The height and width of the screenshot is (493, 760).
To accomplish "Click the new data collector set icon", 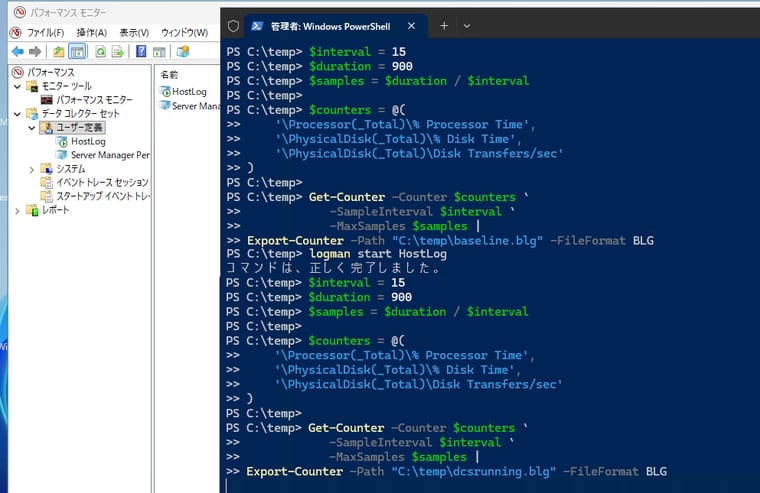I will (x=183, y=51).
